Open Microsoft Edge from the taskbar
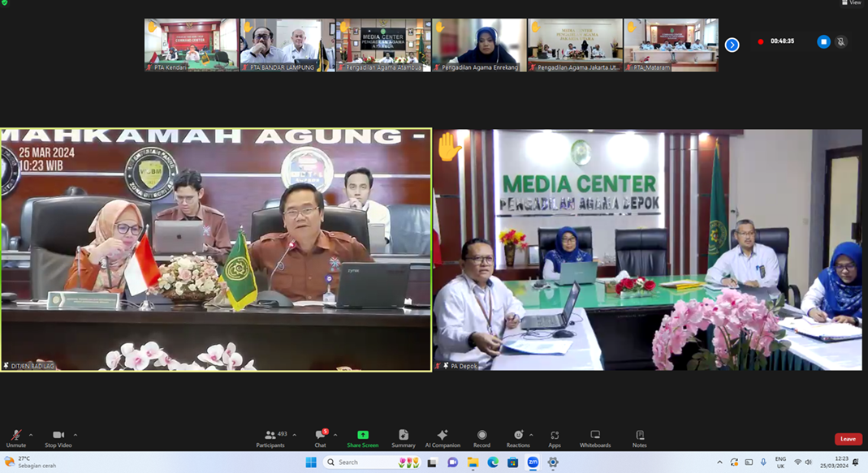This screenshot has height=473, width=868. [x=493, y=462]
